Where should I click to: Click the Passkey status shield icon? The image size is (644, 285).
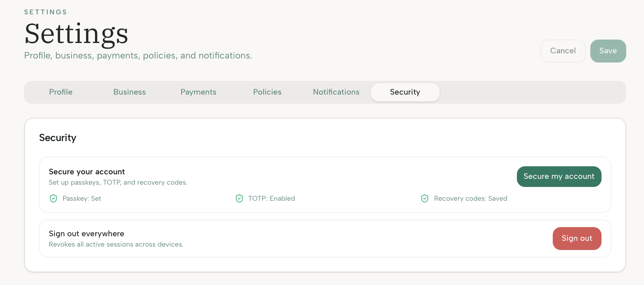click(x=53, y=198)
